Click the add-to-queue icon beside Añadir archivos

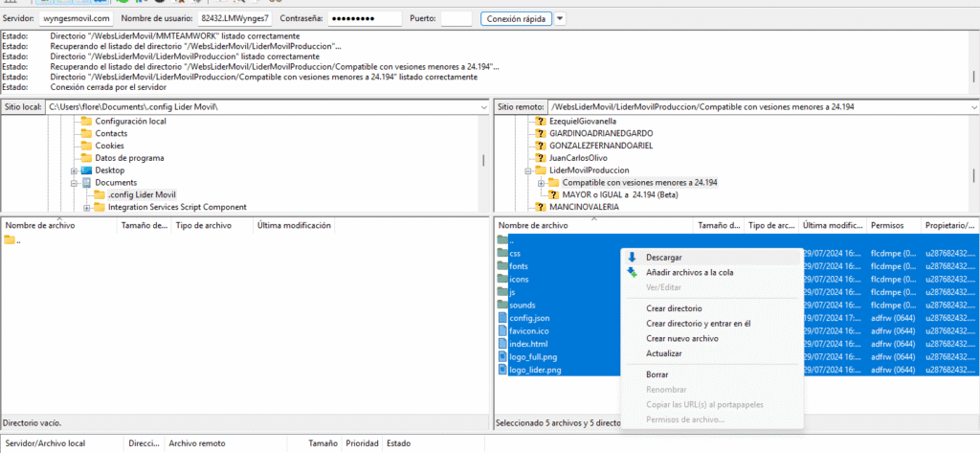coord(632,273)
